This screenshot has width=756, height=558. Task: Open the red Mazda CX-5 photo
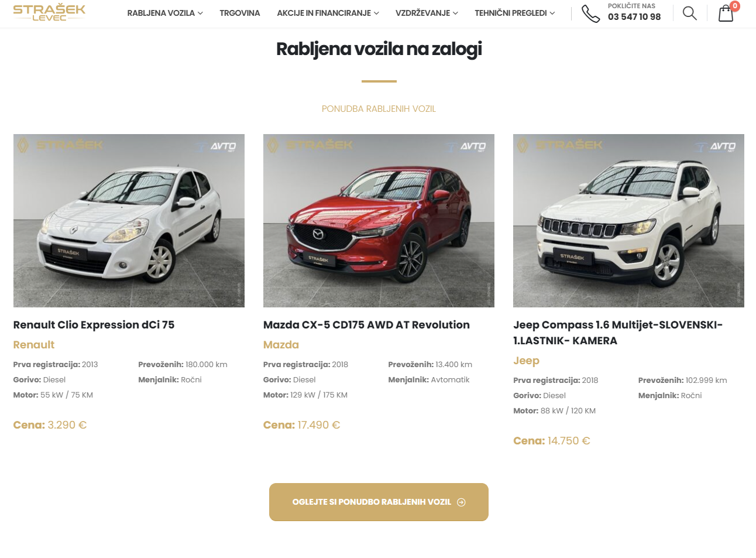(x=379, y=221)
